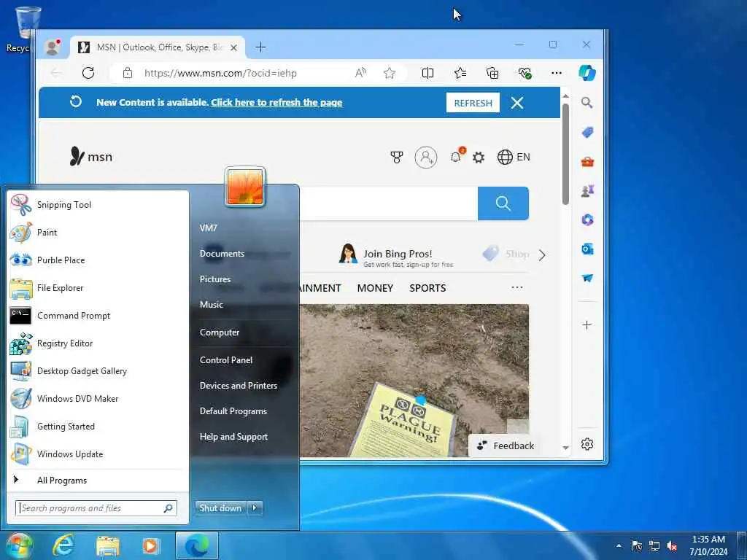Click the Search programs and files box
The height and width of the screenshot is (560, 747).
96,508
